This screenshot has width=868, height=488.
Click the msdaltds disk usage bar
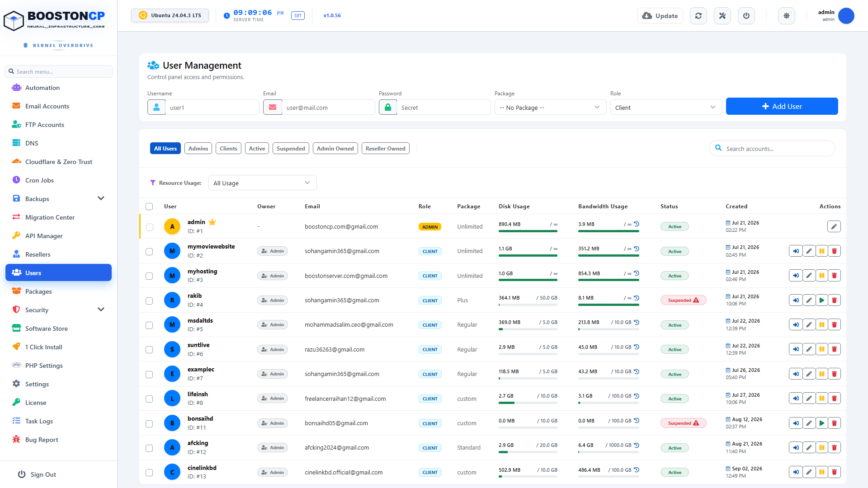[528, 329]
